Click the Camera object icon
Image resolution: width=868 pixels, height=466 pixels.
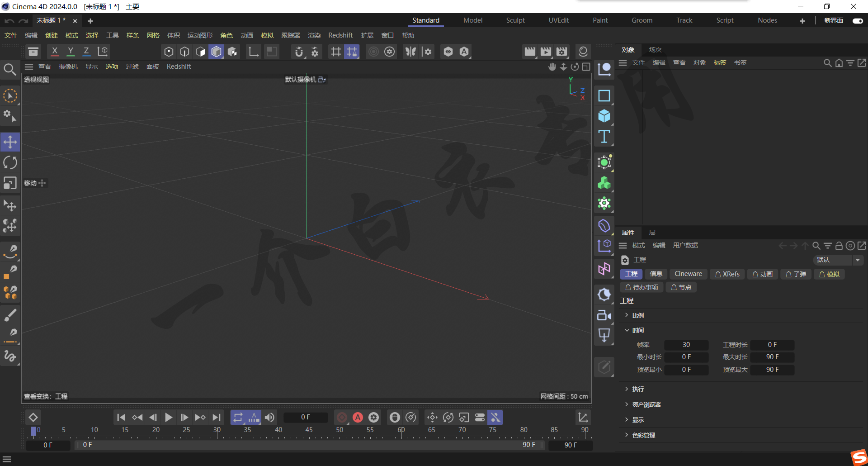604,315
